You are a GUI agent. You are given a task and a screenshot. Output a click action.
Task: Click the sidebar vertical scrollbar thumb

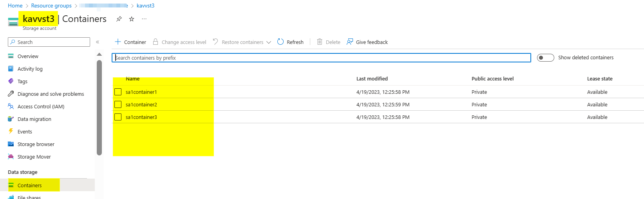point(99,108)
